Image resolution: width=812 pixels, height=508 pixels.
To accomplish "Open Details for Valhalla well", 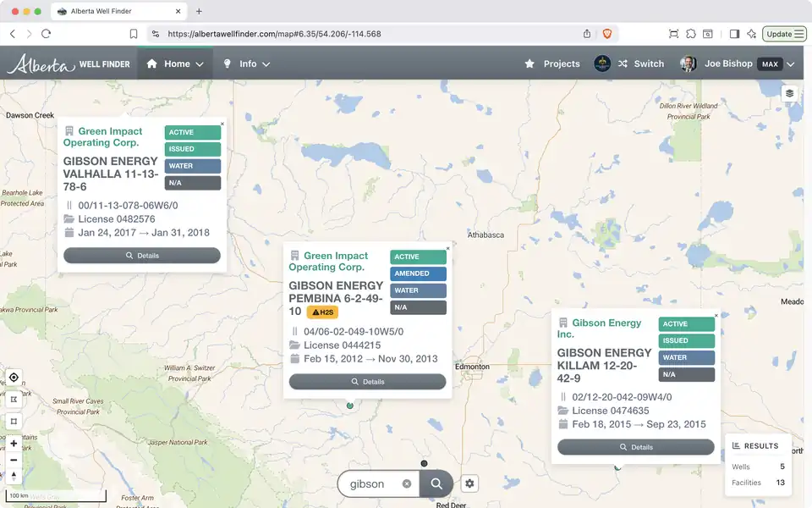I will pos(142,256).
